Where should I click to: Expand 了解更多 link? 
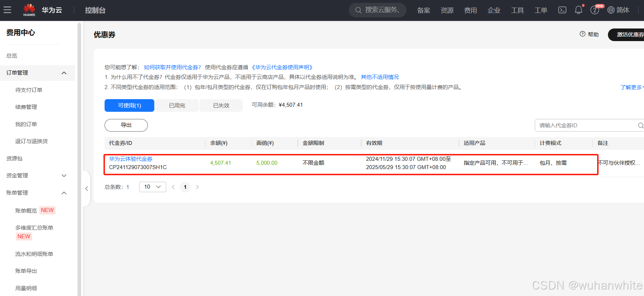tap(632, 87)
